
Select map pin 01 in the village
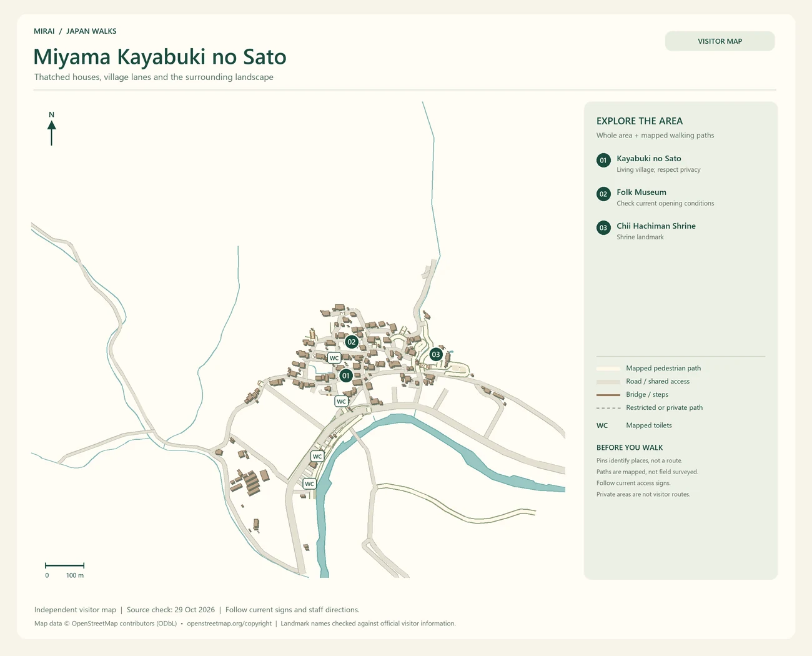[x=345, y=375]
